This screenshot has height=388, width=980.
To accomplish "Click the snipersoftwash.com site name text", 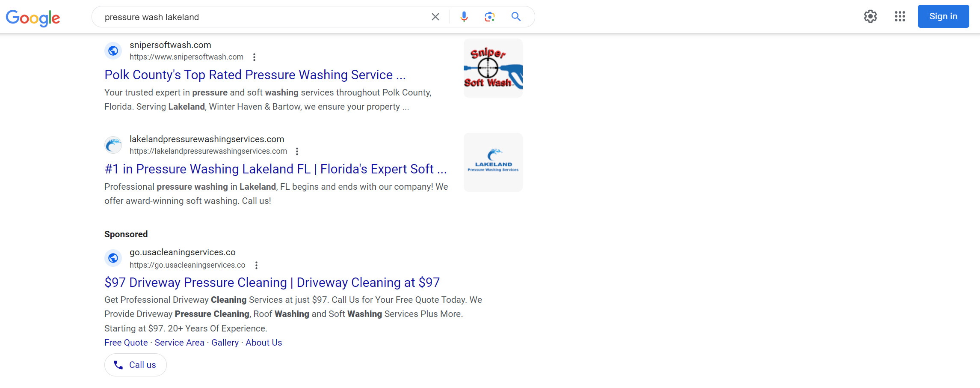I will coord(170,45).
